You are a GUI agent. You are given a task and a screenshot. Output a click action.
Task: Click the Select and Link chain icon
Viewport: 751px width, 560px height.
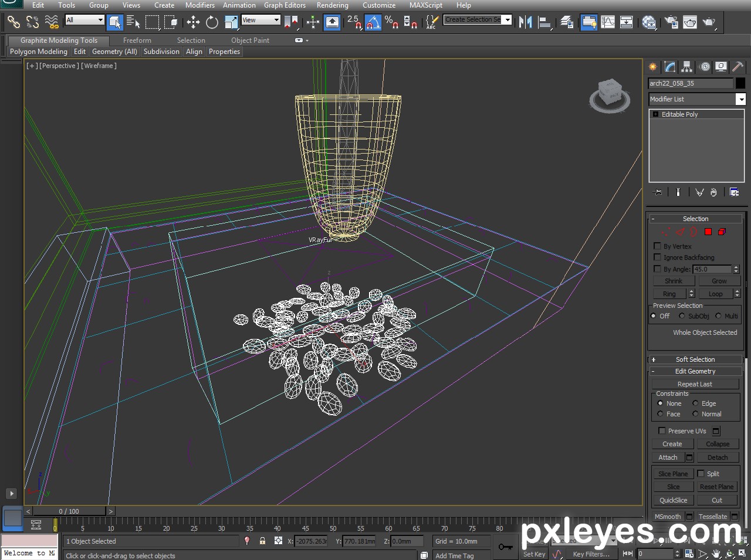click(x=13, y=22)
